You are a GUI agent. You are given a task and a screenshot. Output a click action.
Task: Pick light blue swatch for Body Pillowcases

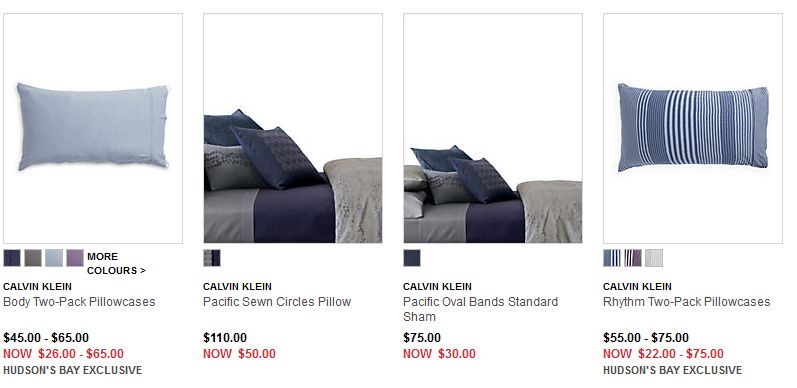point(54,258)
